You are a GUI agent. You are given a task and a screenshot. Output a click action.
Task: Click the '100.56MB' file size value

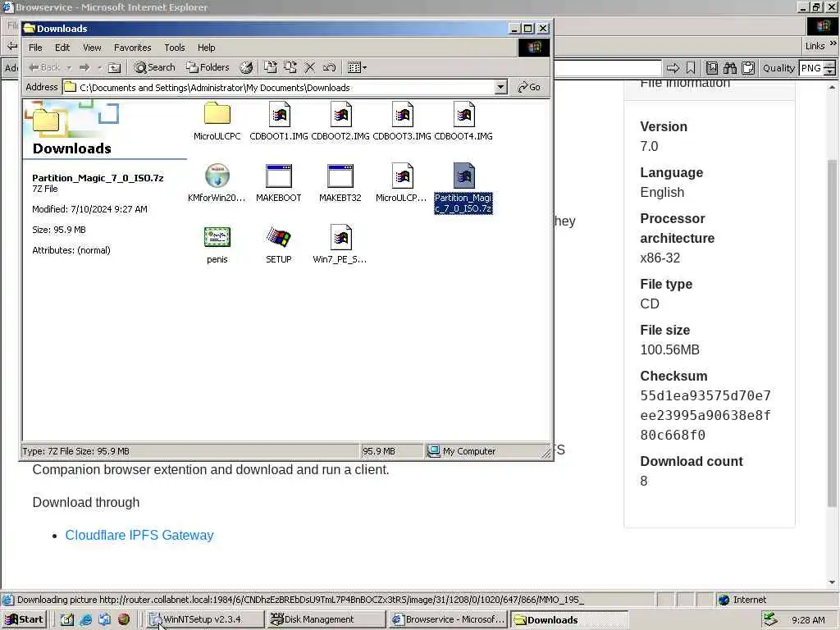click(669, 349)
